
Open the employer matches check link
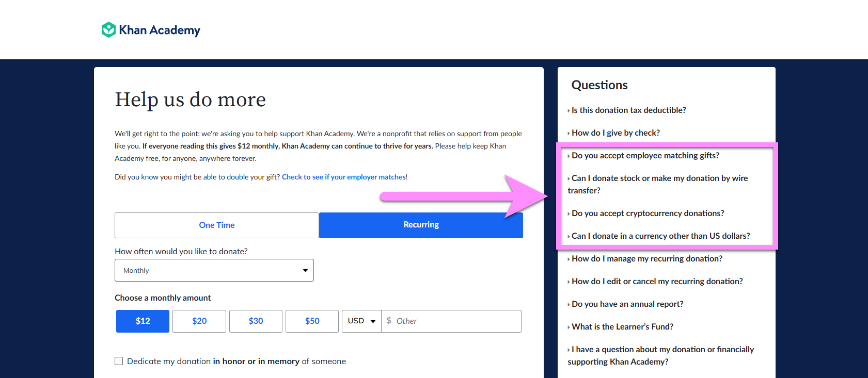point(344,177)
